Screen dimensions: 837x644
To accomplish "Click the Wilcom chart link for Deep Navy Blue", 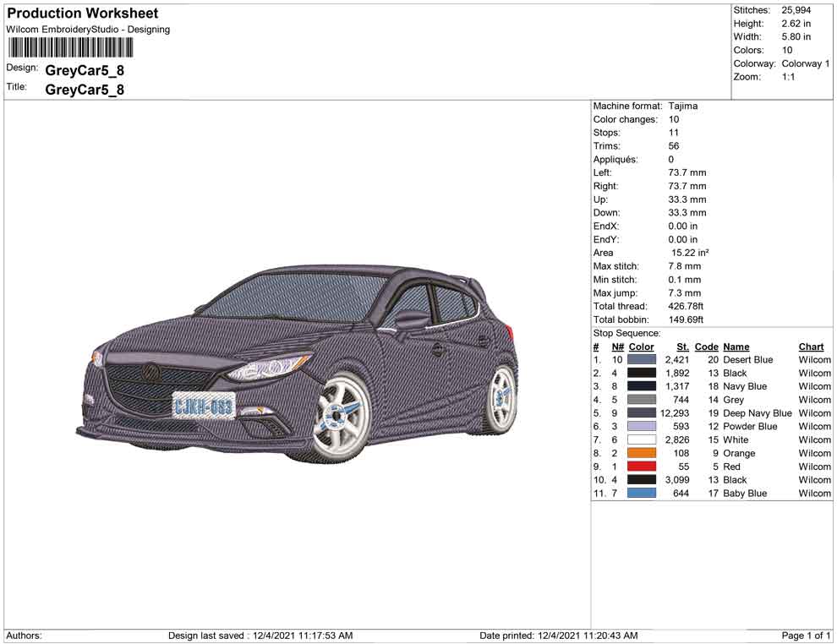I will click(814, 412).
